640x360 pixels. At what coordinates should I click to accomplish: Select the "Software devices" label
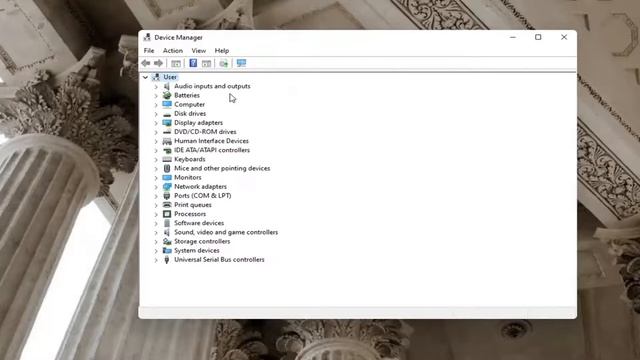point(199,223)
